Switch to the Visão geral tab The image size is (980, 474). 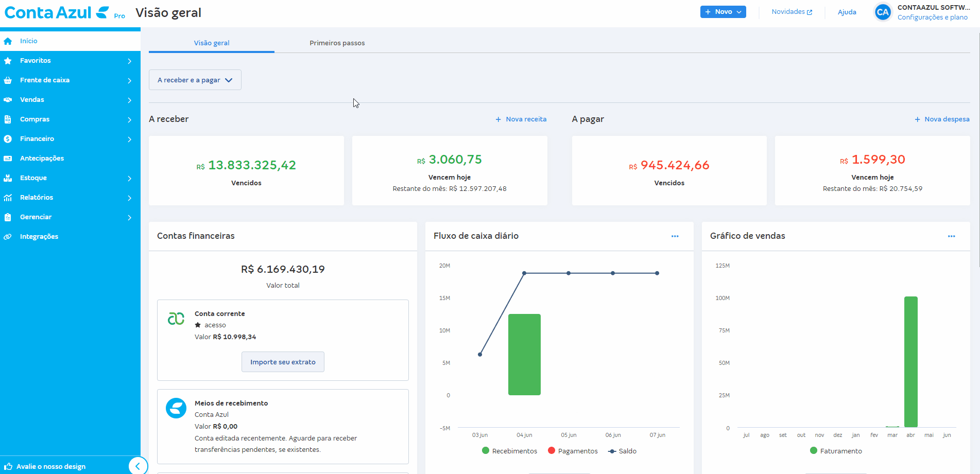[212, 43]
